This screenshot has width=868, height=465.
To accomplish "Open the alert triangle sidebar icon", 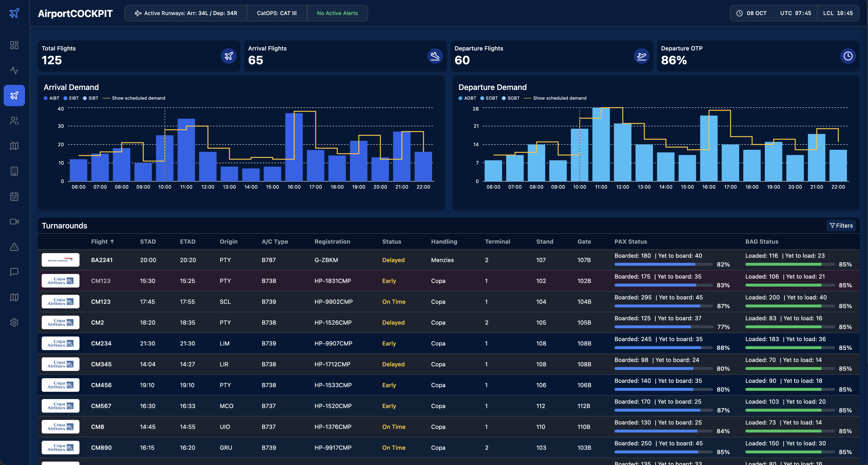I will [x=14, y=247].
